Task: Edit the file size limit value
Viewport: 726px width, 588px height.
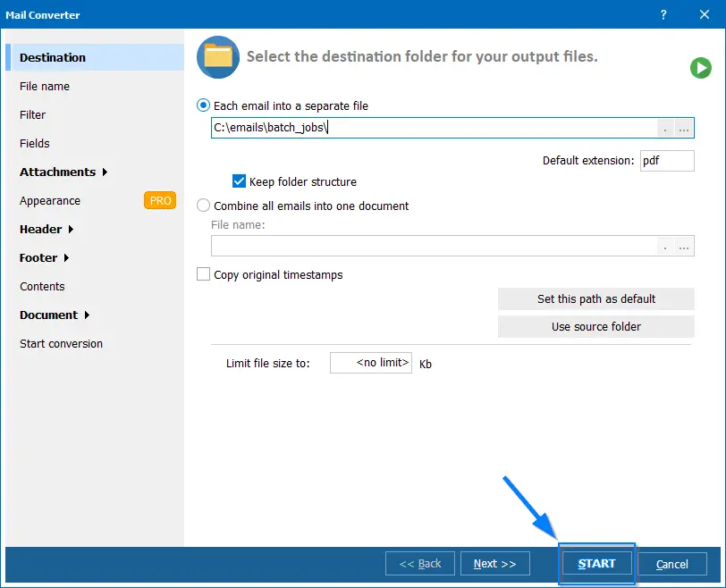Action: [x=370, y=363]
